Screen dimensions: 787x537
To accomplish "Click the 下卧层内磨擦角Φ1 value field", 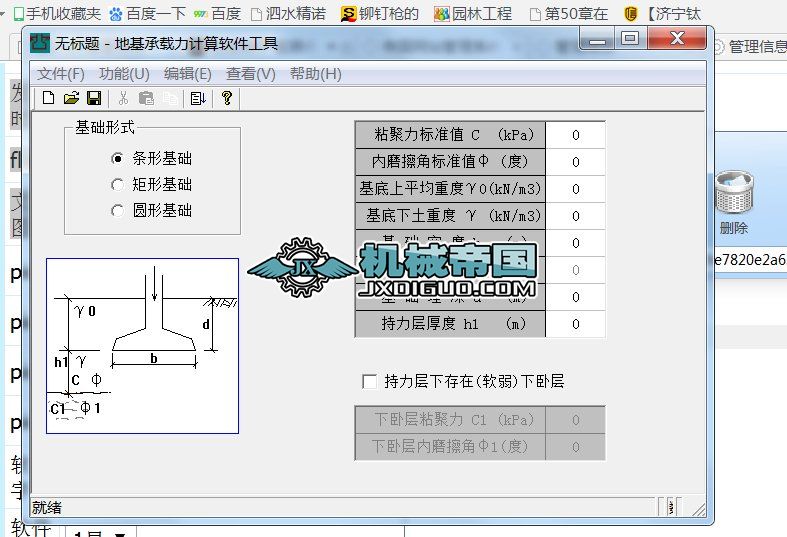I will (x=575, y=447).
